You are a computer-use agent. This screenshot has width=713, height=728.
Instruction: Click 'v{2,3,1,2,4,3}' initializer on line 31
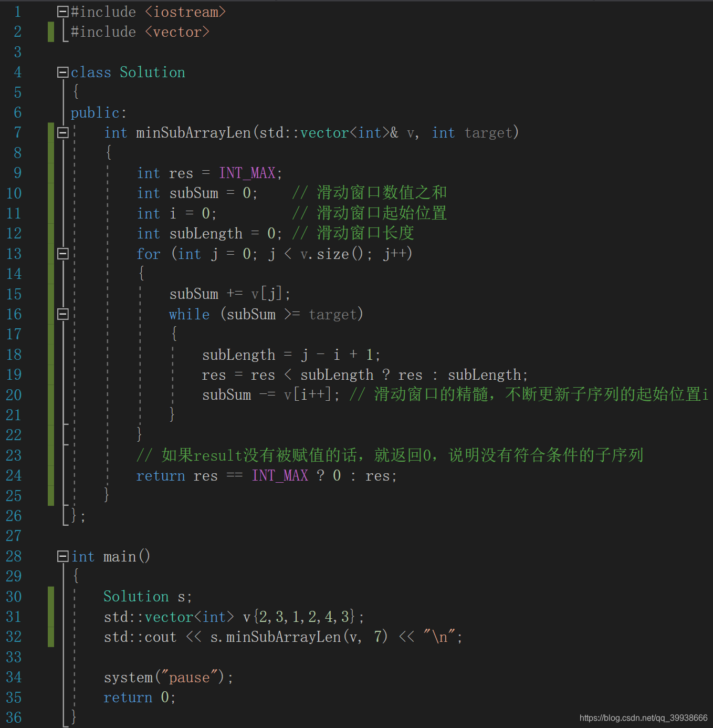coord(299,617)
